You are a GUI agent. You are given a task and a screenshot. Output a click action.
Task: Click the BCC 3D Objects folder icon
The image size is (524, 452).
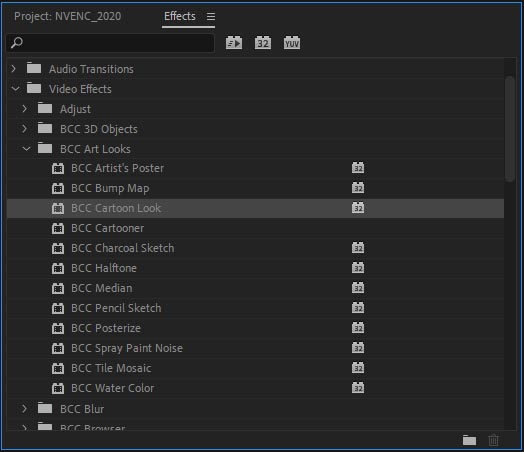45,128
